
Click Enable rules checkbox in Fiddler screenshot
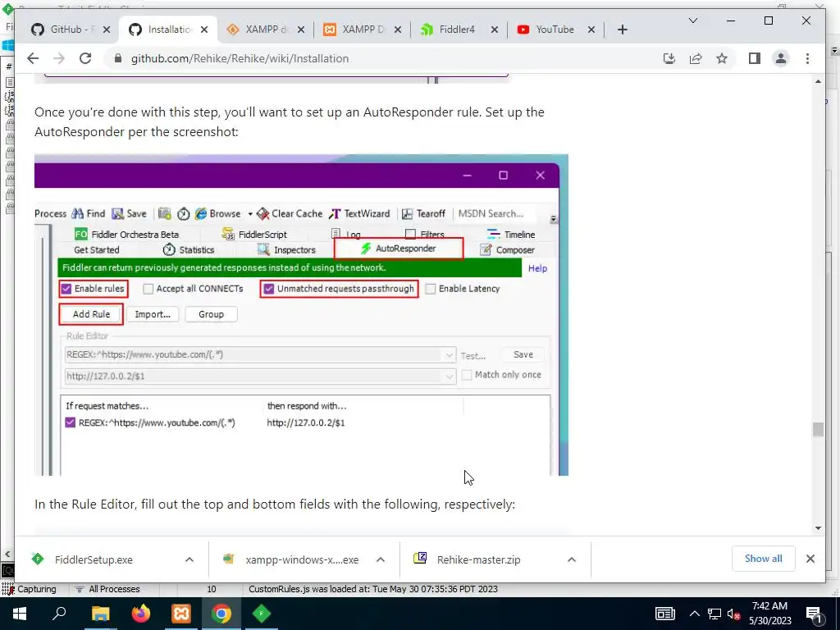pyautogui.click(x=66, y=289)
